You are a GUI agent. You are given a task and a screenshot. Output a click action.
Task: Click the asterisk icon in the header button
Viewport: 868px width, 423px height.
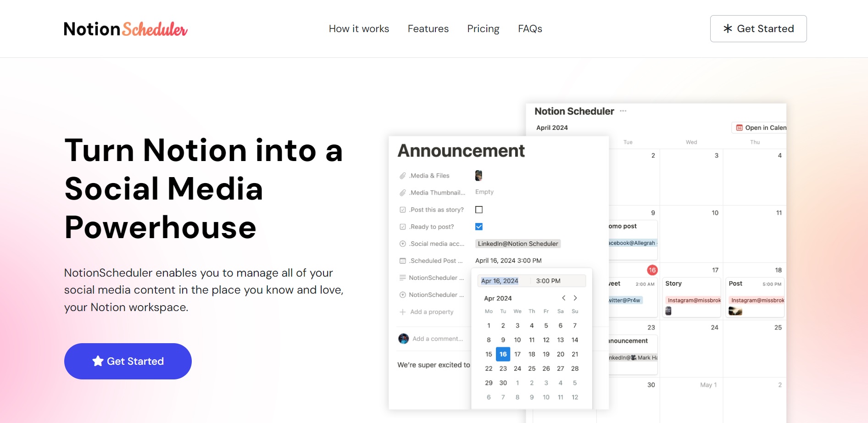point(728,28)
